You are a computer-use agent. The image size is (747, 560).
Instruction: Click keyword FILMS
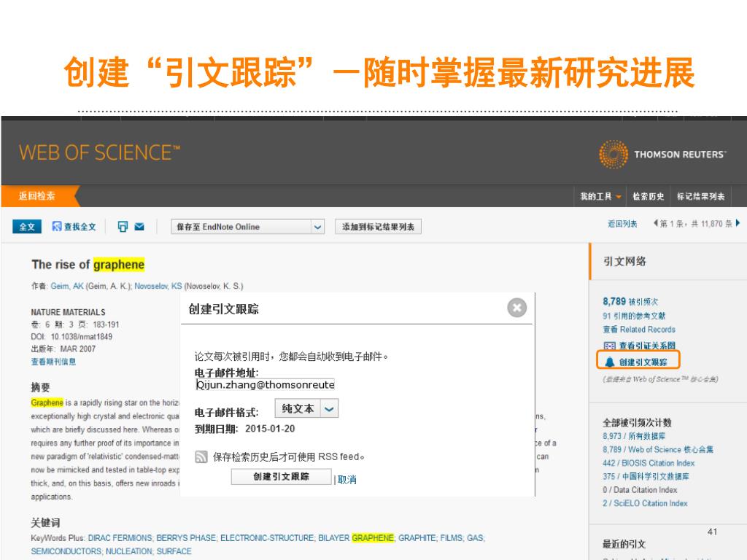451,537
